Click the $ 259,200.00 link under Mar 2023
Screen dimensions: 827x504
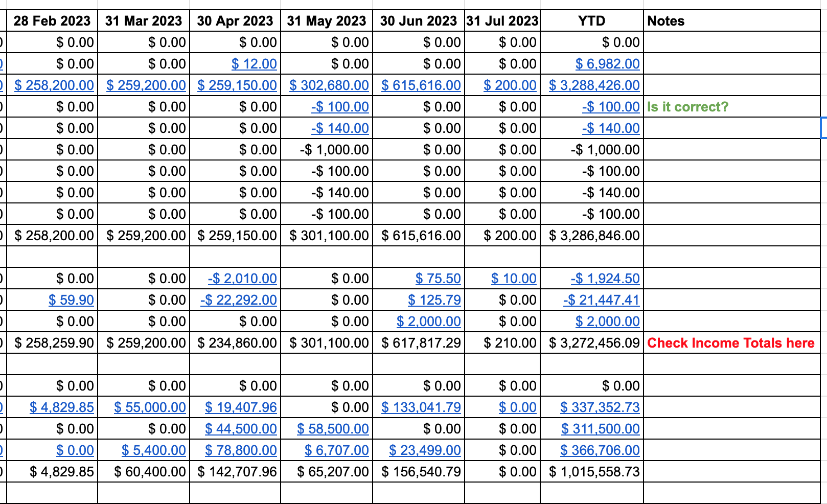click(x=146, y=85)
